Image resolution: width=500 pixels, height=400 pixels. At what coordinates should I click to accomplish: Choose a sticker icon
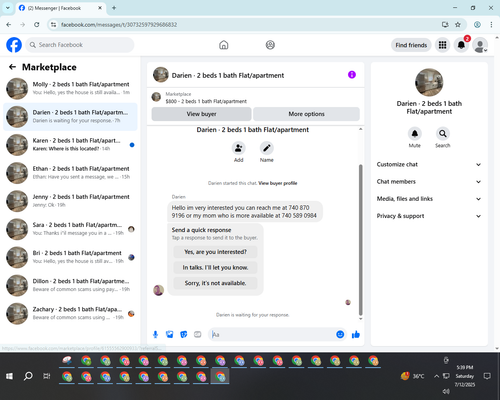(184, 334)
